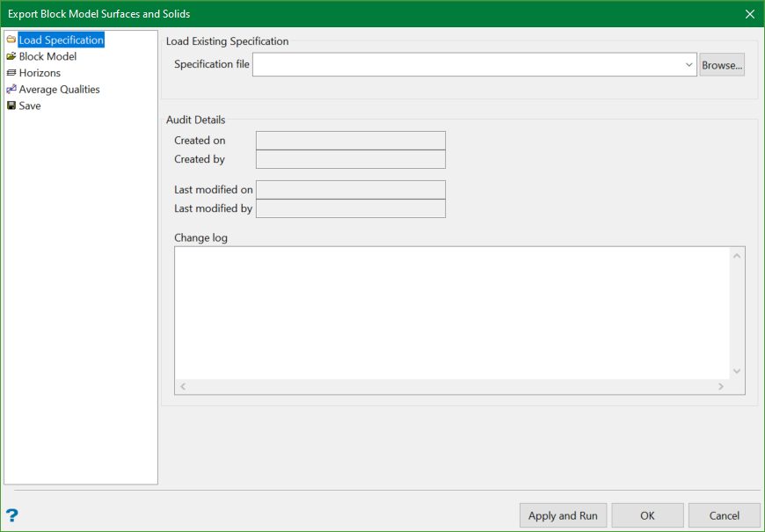
Task: Click the Change log scrollbar down arrow
Action: point(737,370)
